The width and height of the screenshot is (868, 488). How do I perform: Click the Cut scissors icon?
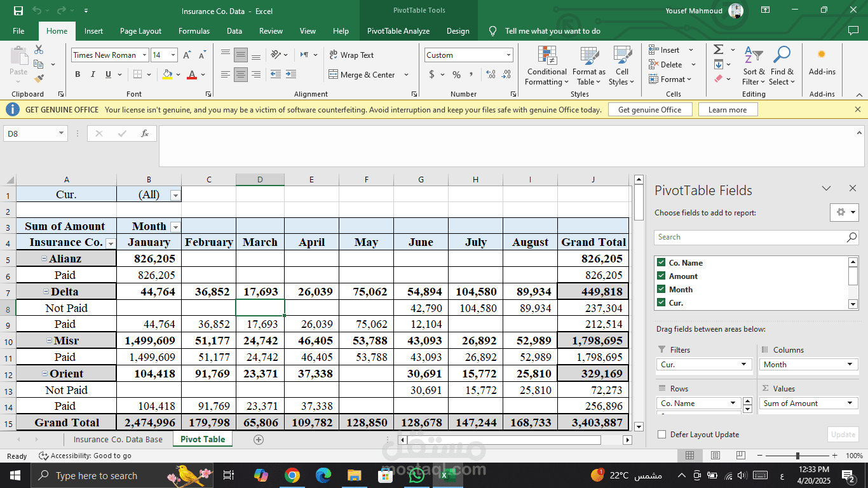(x=39, y=50)
